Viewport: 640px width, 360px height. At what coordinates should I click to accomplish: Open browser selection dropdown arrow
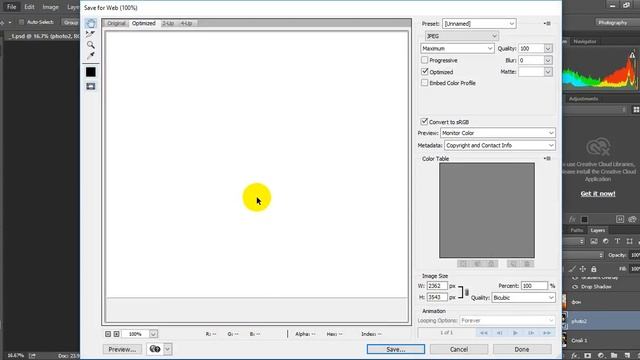(x=167, y=349)
